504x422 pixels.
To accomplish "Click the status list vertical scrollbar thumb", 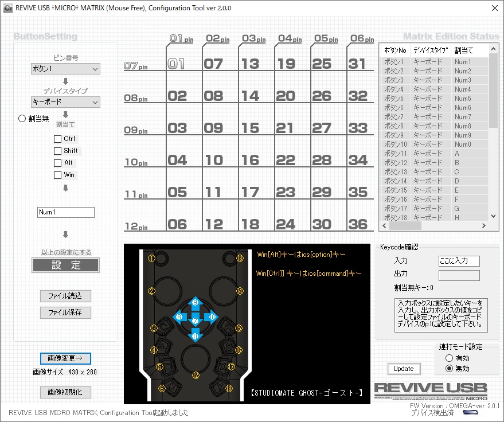I will tap(493, 91).
